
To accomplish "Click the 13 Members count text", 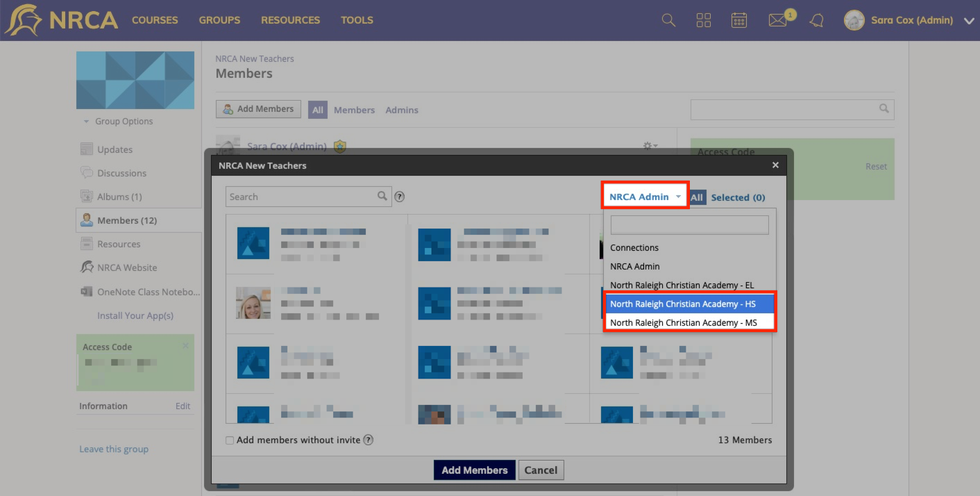I will (745, 440).
